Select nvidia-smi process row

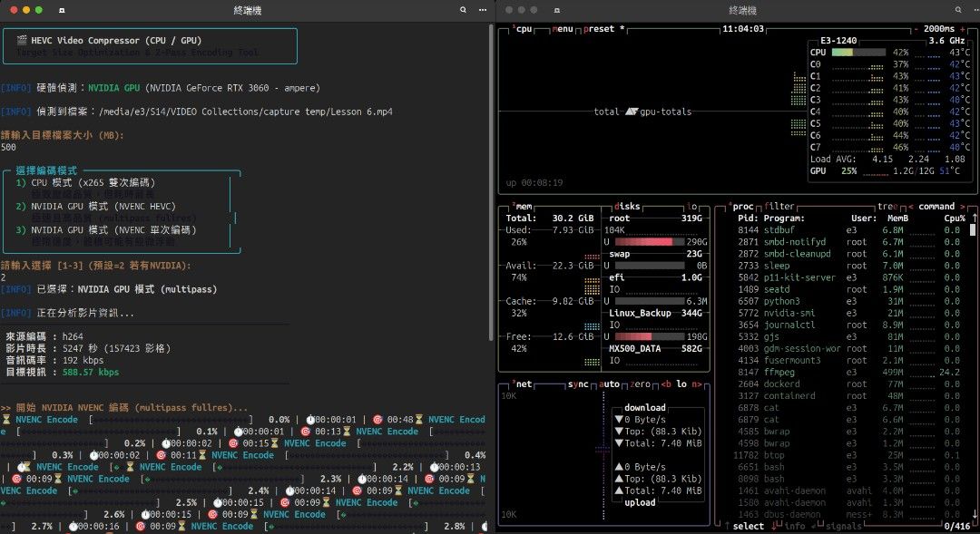(851, 313)
